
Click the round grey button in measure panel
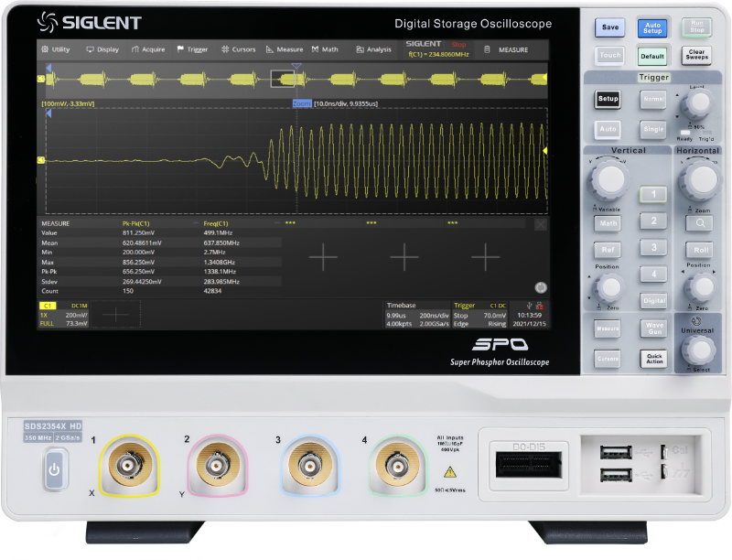coord(541,287)
